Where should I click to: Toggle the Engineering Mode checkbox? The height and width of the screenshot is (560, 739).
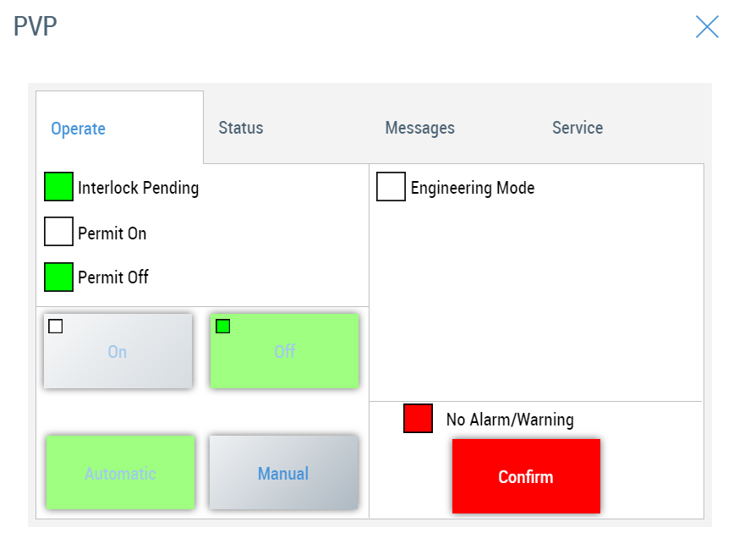point(391,187)
